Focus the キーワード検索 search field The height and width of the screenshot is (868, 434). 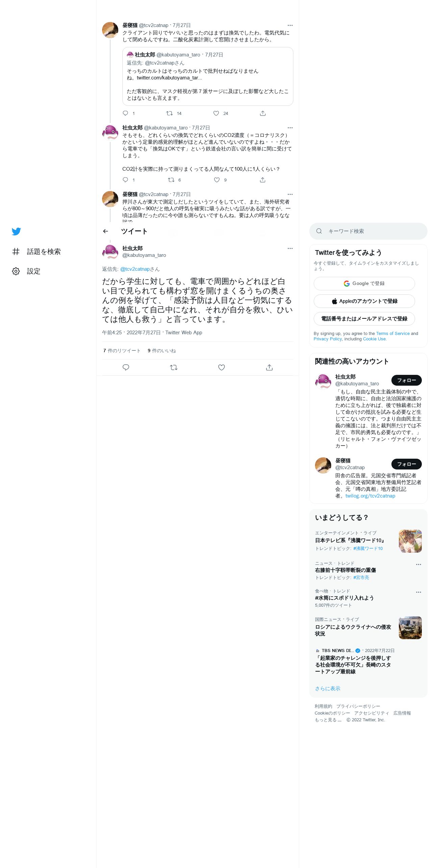pyautogui.click(x=368, y=231)
